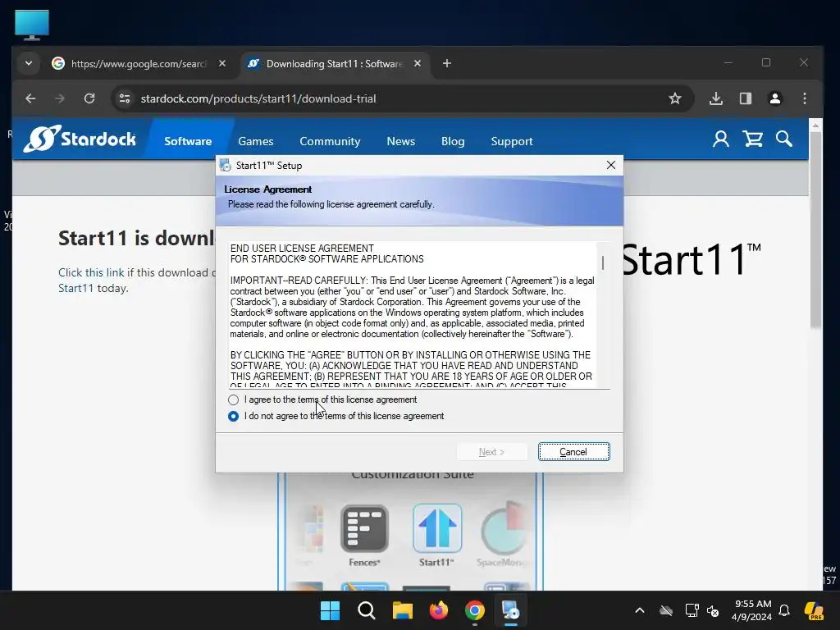Click the 'Start11' link in page text
This screenshot has height=630, width=840.
76,288
